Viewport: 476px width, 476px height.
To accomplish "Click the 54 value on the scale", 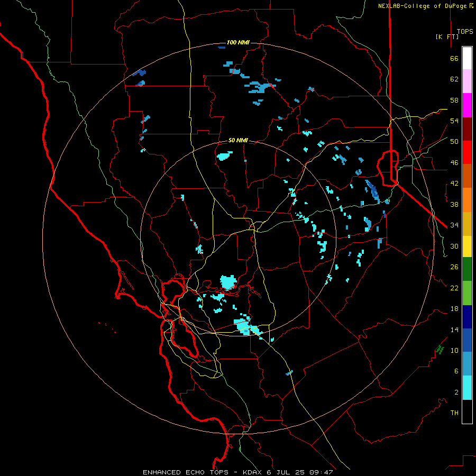I will (454, 121).
